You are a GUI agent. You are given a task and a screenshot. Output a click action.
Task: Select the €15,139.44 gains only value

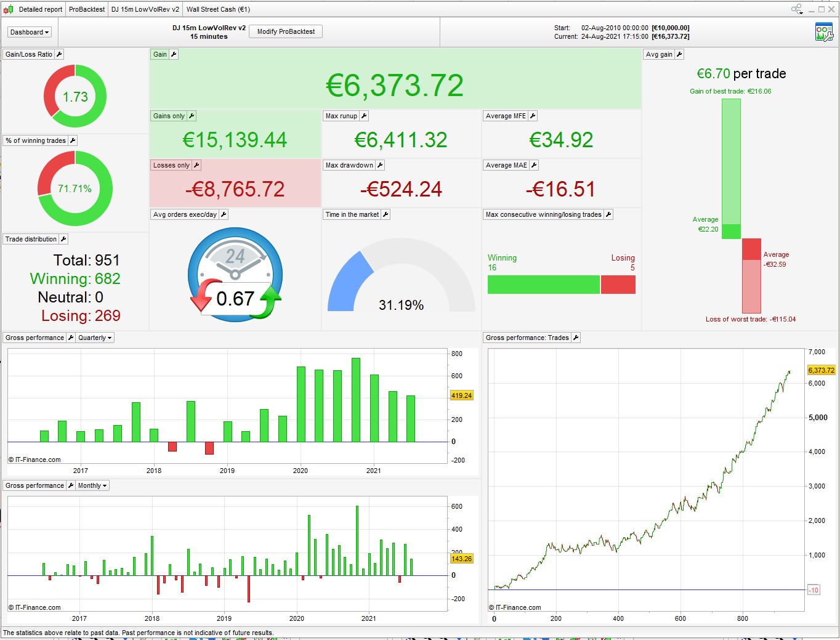235,140
